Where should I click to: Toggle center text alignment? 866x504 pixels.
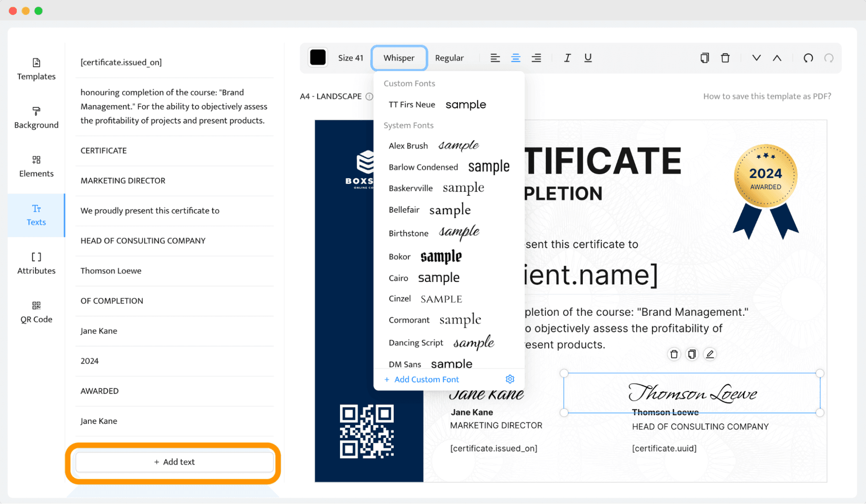pos(516,58)
